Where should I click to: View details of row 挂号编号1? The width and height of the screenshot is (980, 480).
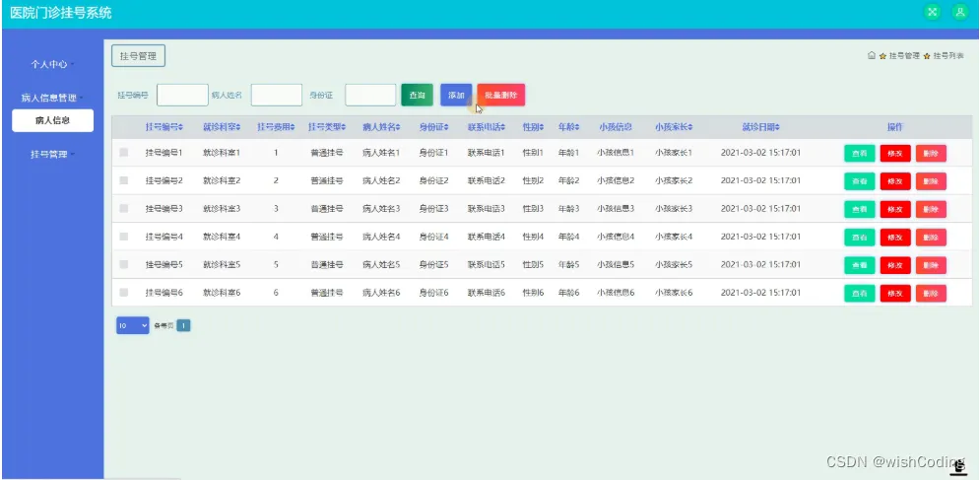[860, 154]
